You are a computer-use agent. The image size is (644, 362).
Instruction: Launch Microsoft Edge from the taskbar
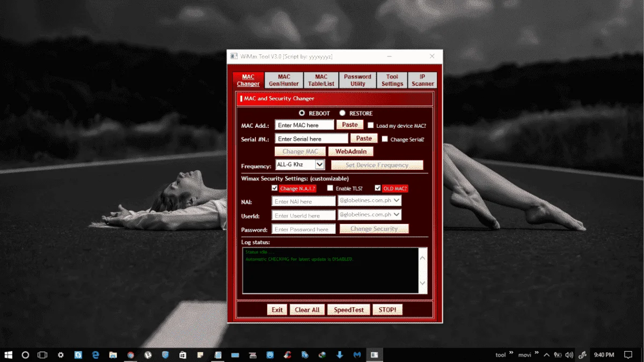(x=96, y=355)
